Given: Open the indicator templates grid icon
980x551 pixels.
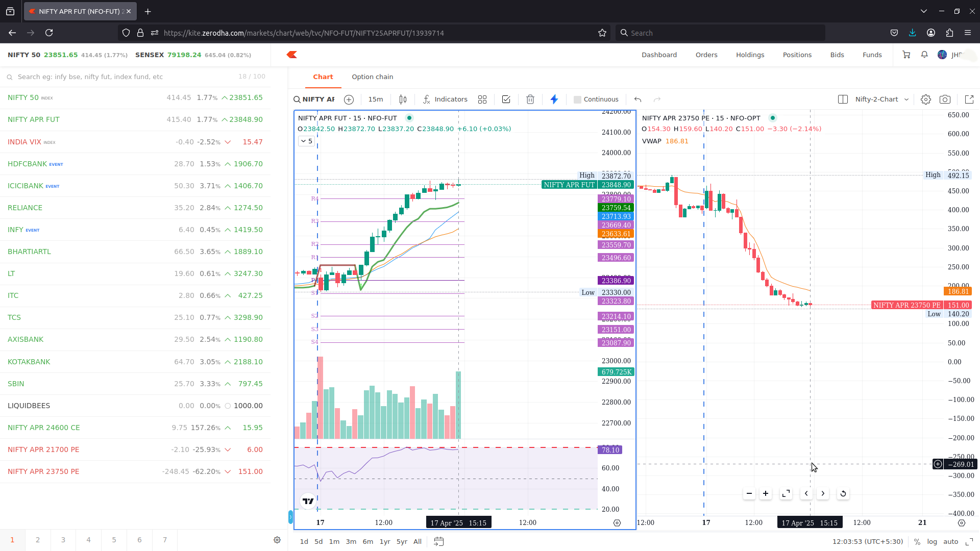Looking at the screenshot, I should tap(482, 99).
